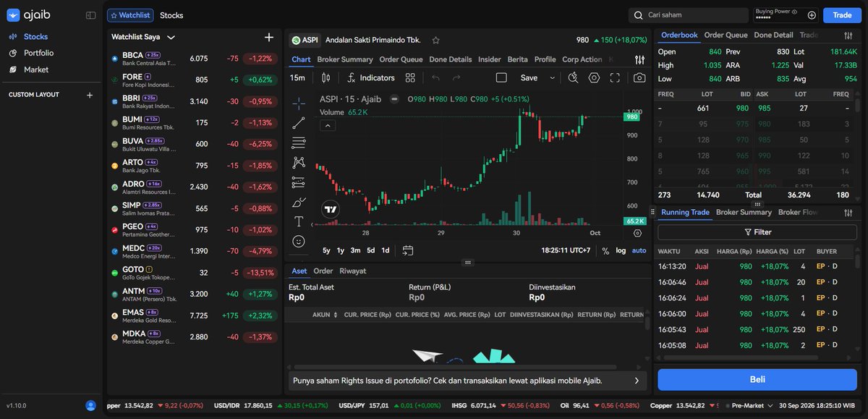Image resolution: width=868 pixels, height=419 pixels.
Task: Open the go to date calendar
Action: [x=408, y=250]
